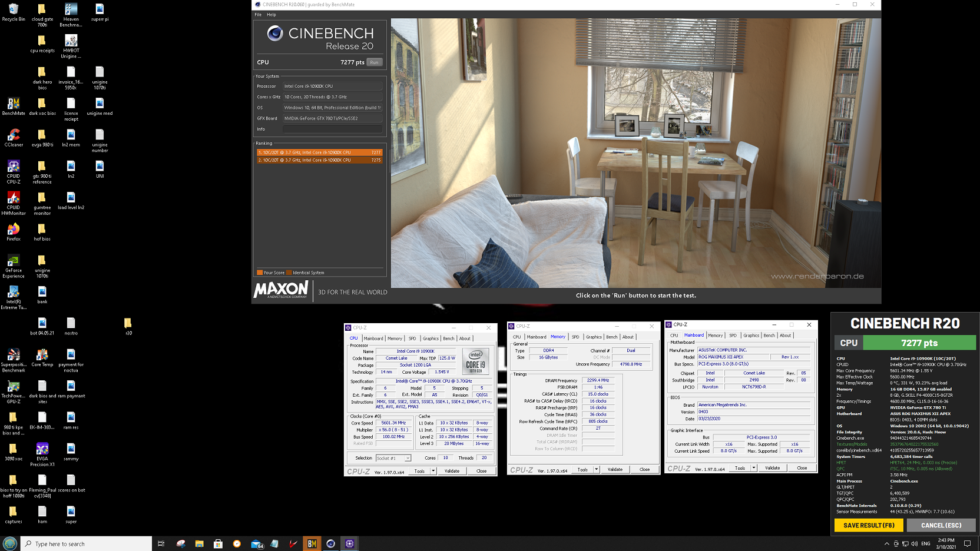This screenshot has width=980, height=551.
Task: Open the volume control in the system tray
Action: [914, 543]
